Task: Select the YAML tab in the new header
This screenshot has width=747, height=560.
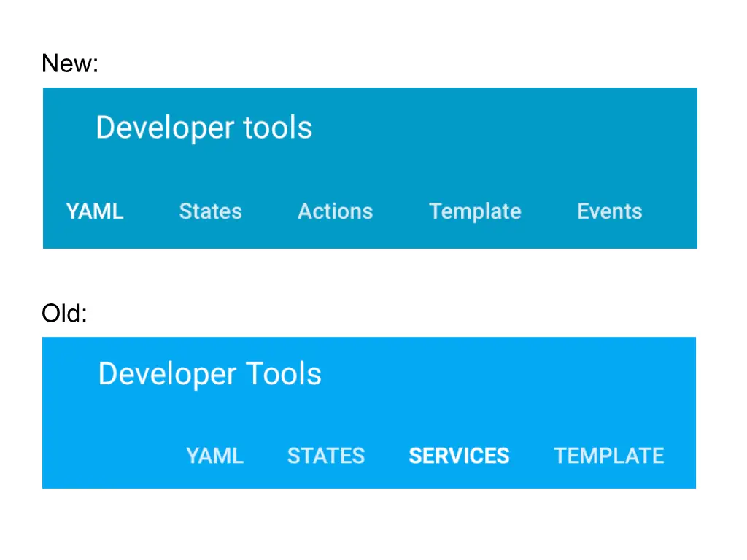Action: click(x=95, y=211)
